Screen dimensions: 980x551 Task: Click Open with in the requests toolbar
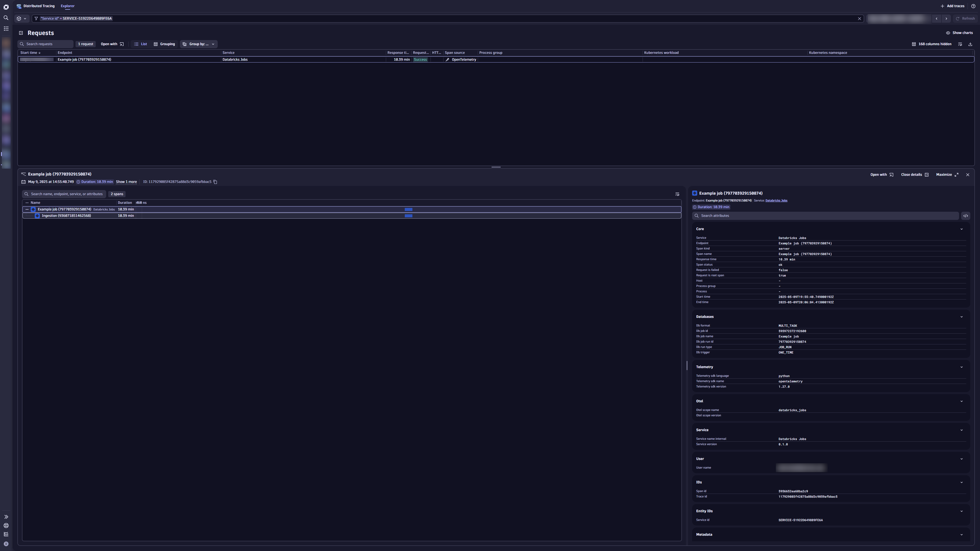tap(112, 44)
